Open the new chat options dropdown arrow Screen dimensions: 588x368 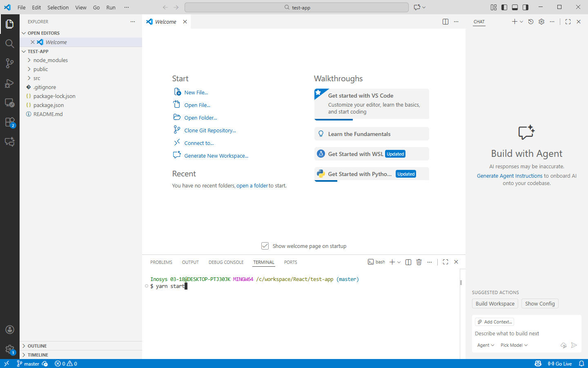point(521,22)
